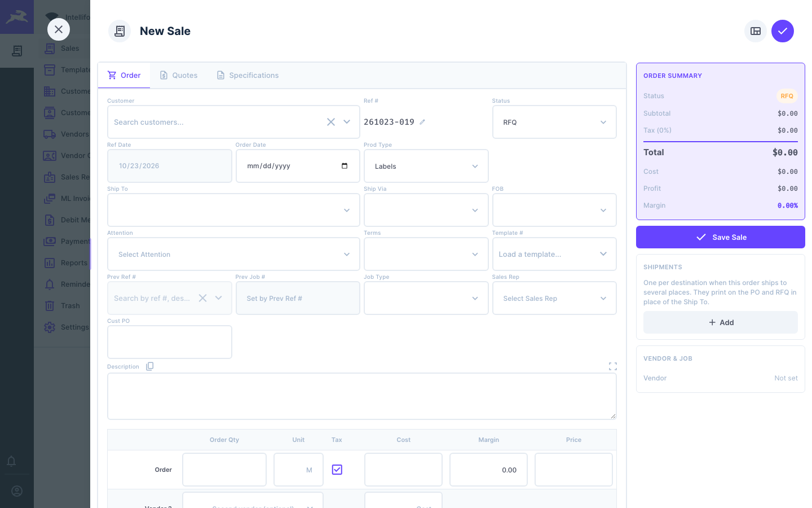Uncheck the Order row Tax checkbox

coord(337,470)
